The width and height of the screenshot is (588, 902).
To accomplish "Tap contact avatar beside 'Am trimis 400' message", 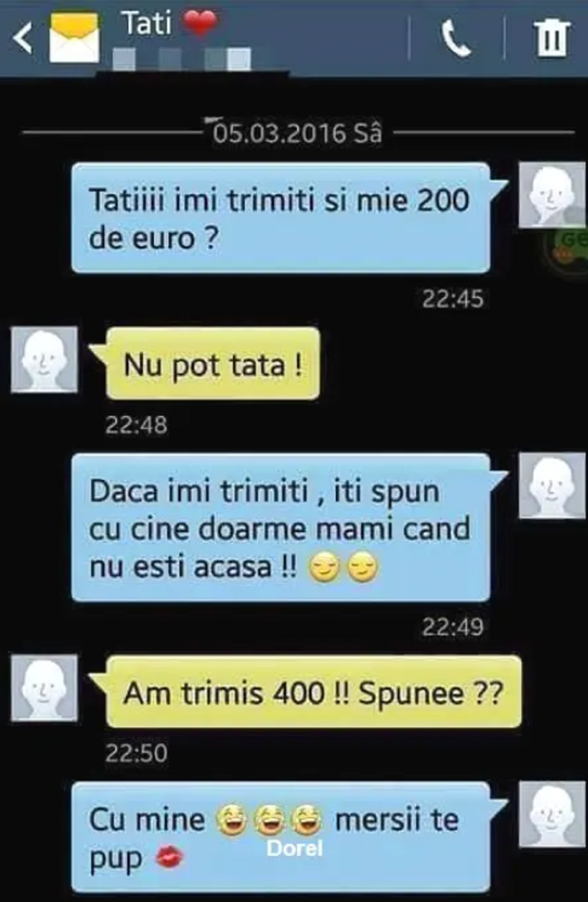I will point(44,688).
